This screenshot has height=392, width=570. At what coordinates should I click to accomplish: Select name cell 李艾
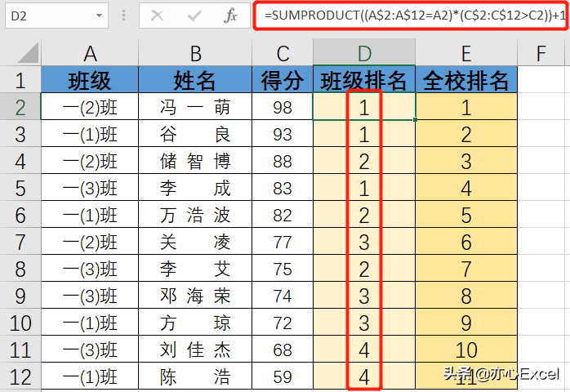195,268
